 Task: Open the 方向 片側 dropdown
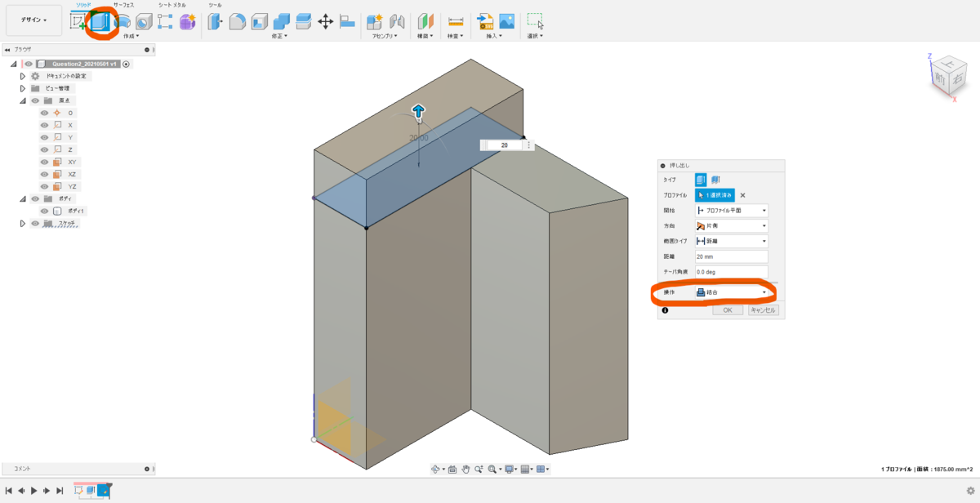pos(732,226)
